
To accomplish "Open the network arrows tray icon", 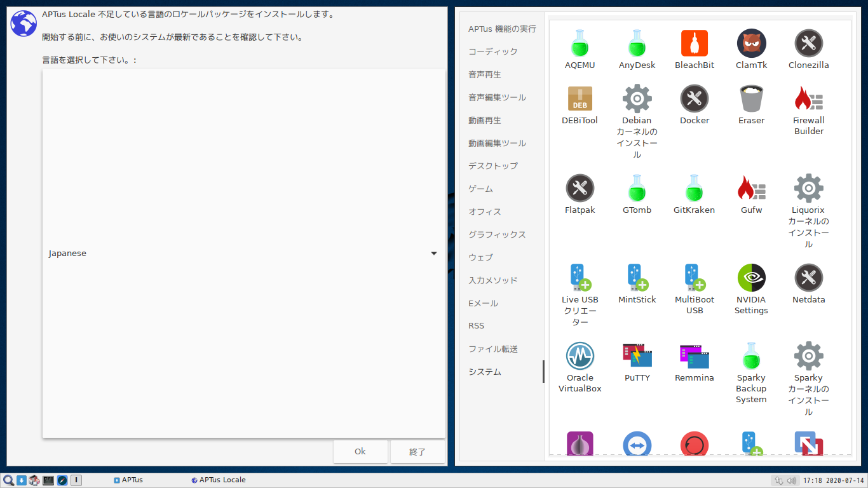I will (779, 480).
